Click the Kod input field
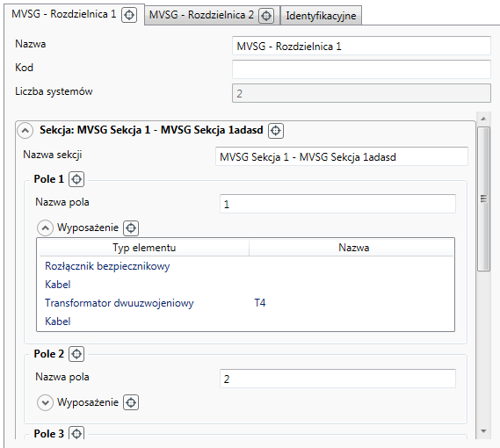 [361, 69]
